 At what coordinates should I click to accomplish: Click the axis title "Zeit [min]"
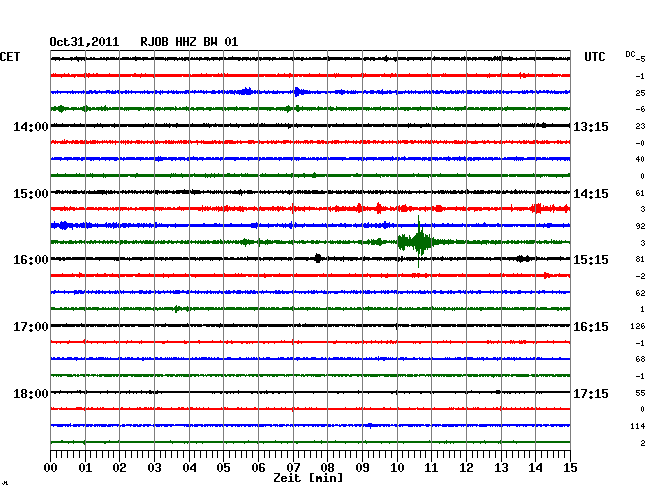pos(308,478)
